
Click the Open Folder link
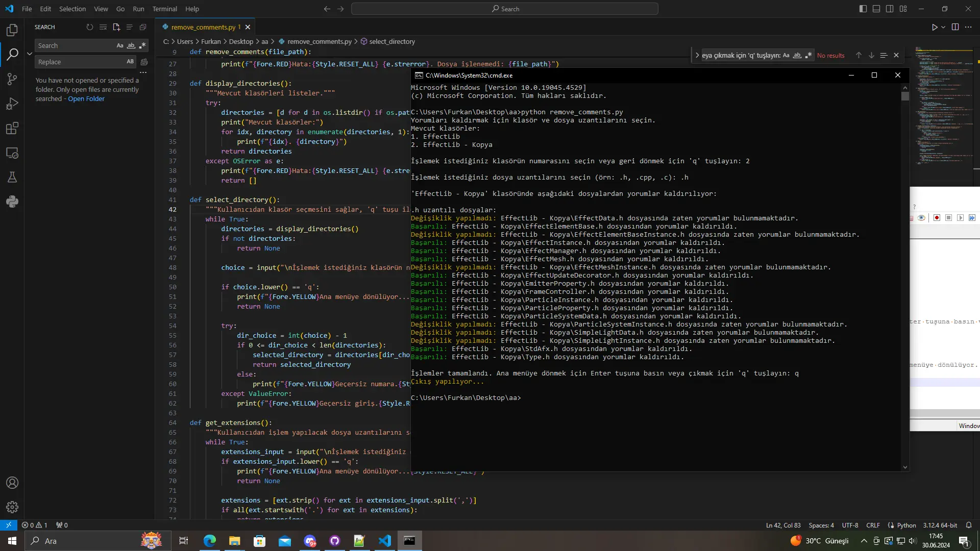coord(86,98)
